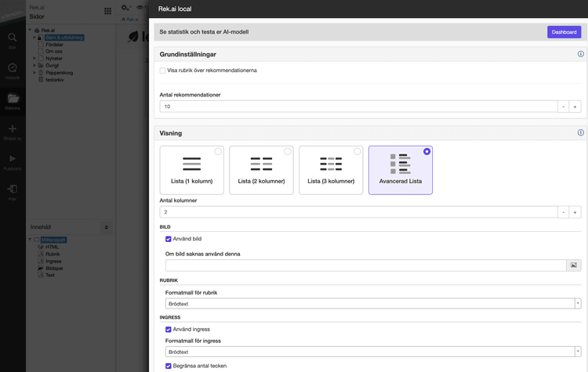This screenshot has height=372, width=588.
Task: Click image picker icon for fallback image
Action: click(x=574, y=265)
